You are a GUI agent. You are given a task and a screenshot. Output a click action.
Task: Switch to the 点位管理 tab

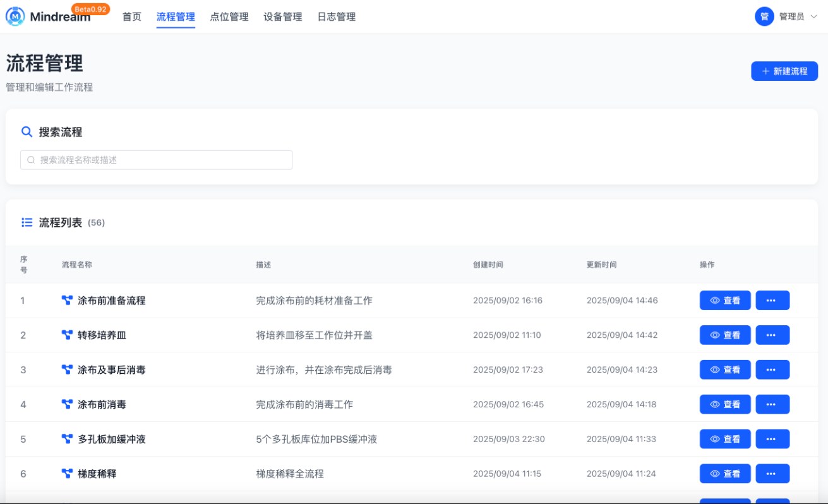click(x=229, y=17)
